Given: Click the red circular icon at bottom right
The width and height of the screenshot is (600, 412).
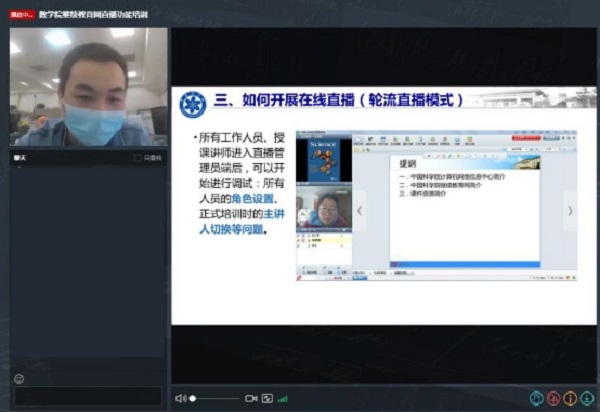Looking at the screenshot, I should [554, 398].
